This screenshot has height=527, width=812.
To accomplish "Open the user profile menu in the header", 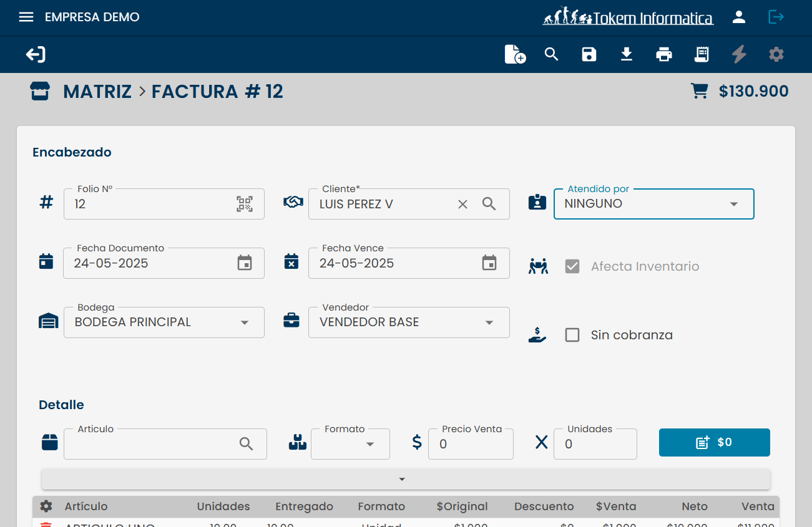I will [x=739, y=17].
